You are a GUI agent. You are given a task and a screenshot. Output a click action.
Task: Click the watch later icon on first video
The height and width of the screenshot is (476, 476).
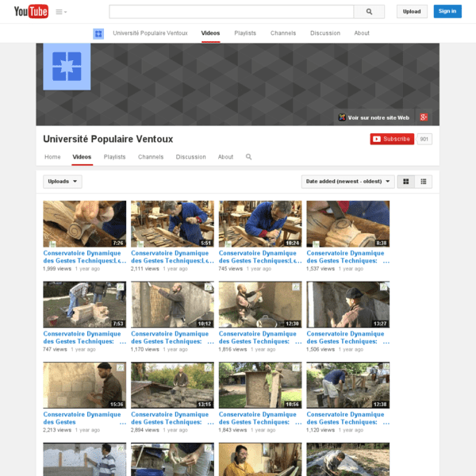point(52,242)
